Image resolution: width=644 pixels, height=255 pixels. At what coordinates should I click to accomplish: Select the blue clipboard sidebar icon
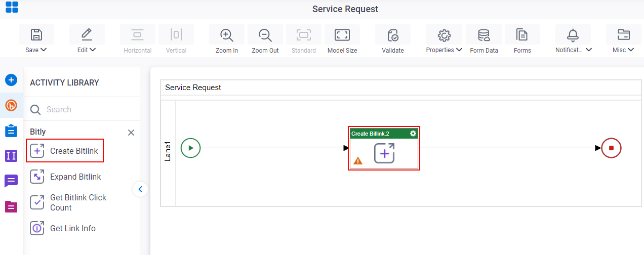click(11, 131)
